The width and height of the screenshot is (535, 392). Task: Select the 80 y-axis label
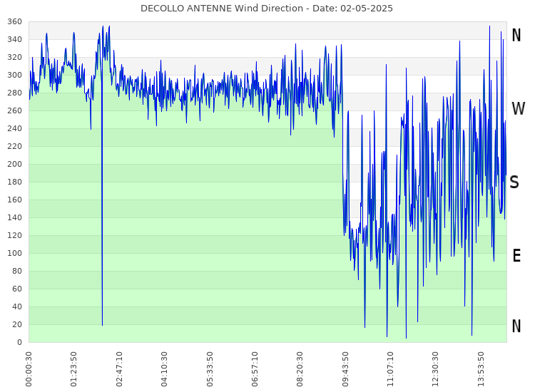[x=17, y=271]
